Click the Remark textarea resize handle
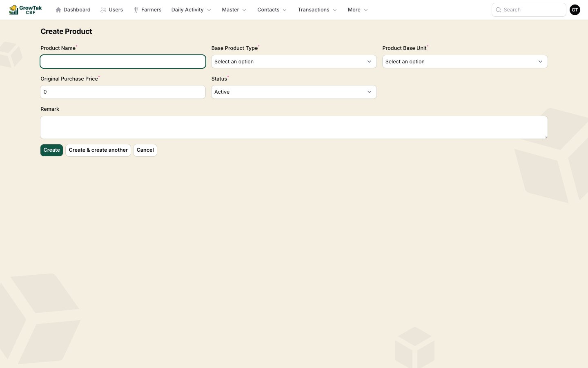588x368 pixels. (545, 137)
